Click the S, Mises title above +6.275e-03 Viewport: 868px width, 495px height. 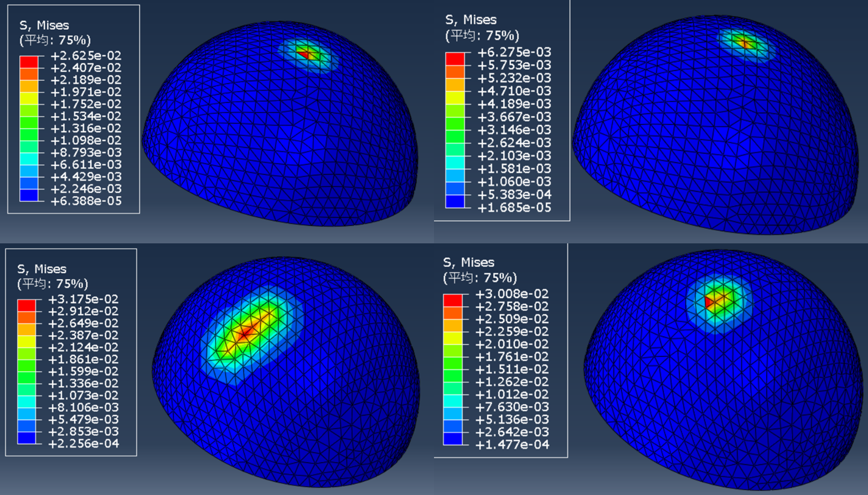coord(471,20)
